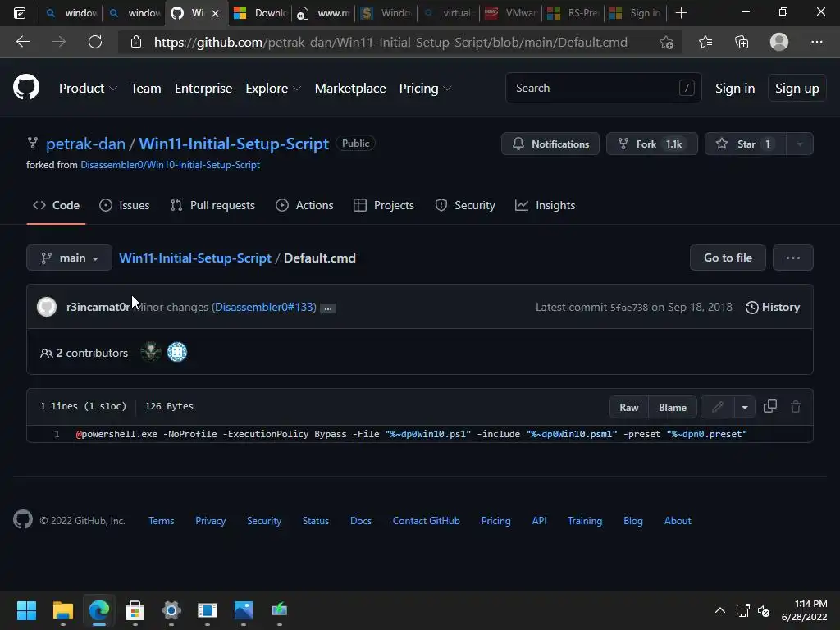Fork the repository
840x630 pixels.
tap(652, 144)
